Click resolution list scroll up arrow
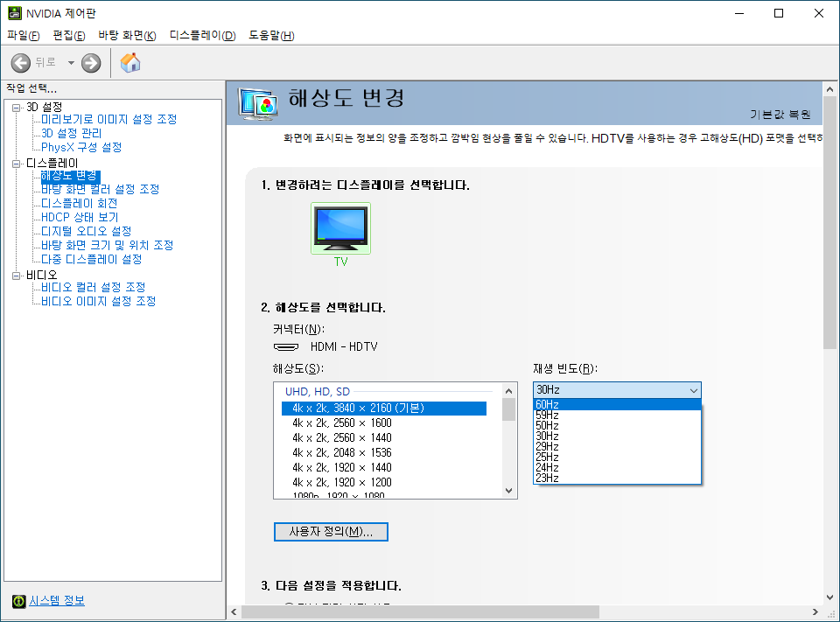This screenshot has width=840, height=622. 509,391
